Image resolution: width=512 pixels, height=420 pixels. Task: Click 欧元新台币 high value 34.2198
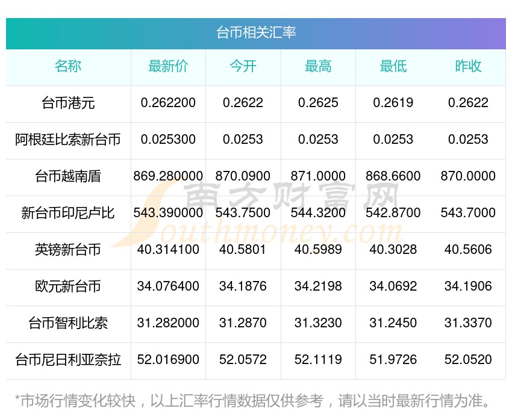318,286
